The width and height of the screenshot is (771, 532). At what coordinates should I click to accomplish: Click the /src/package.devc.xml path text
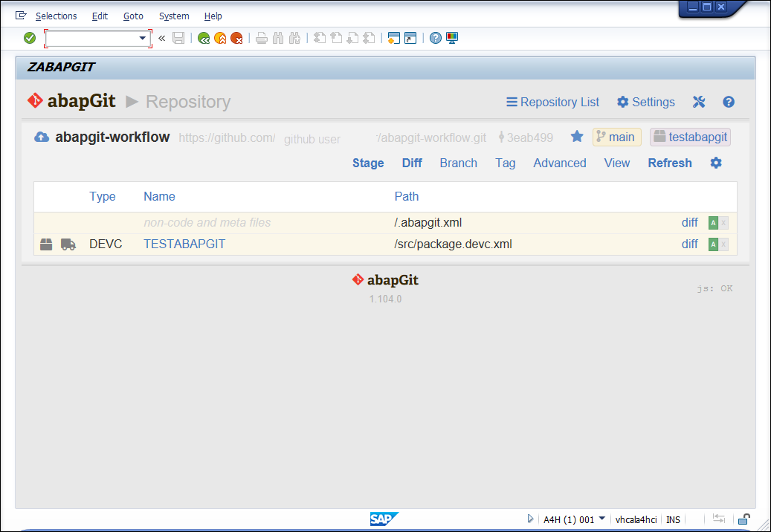pyautogui.click(x=454, y=244)
